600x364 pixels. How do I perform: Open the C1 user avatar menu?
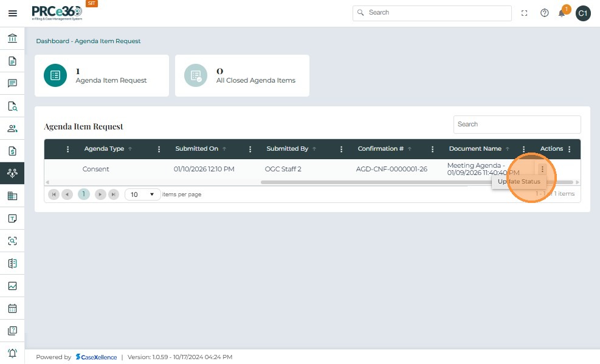pyautogui.click(x=583, y=13)
